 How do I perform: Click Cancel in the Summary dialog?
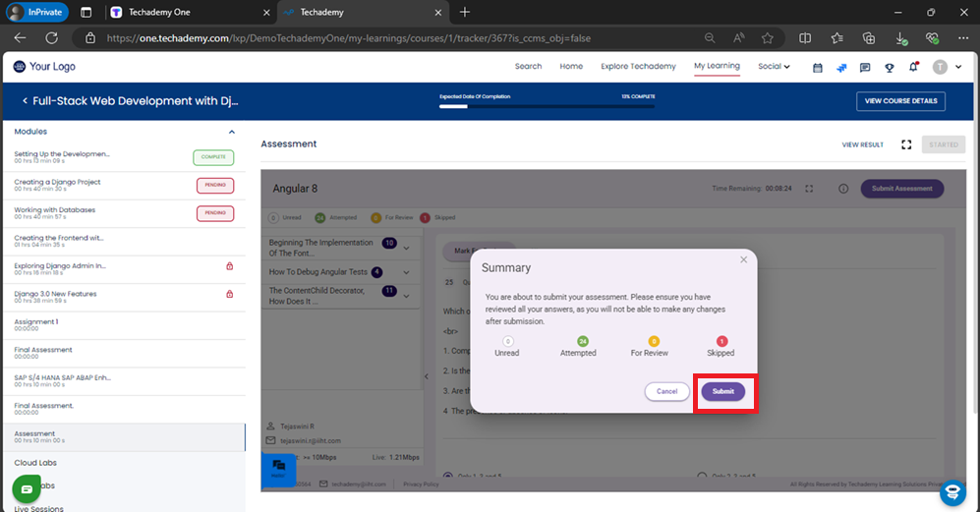(x=667, y=391)
